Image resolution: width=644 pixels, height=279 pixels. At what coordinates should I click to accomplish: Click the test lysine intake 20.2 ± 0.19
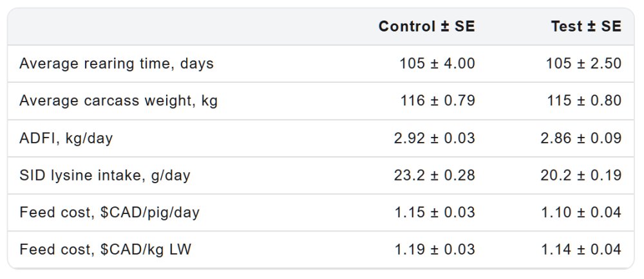coord(580,175)
